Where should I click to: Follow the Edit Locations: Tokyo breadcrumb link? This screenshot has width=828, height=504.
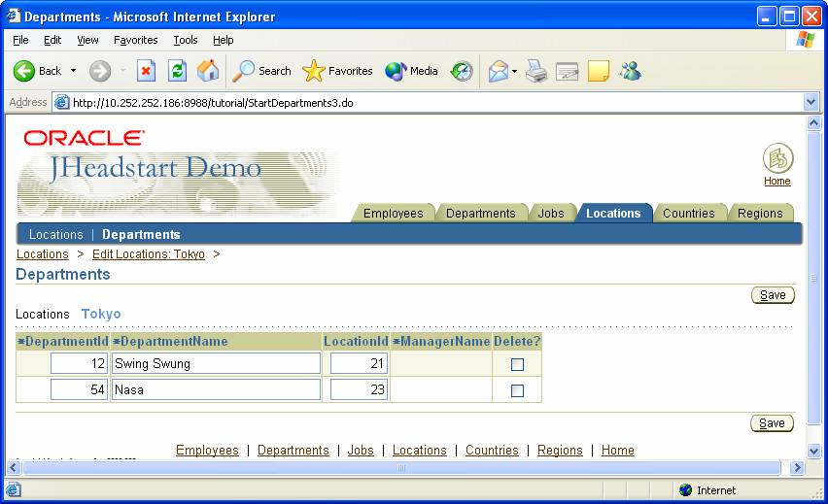(148, 254)
